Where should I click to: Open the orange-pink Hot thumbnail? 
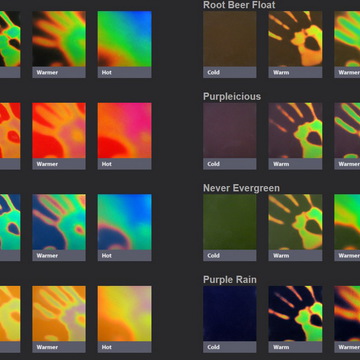point(124,130)
